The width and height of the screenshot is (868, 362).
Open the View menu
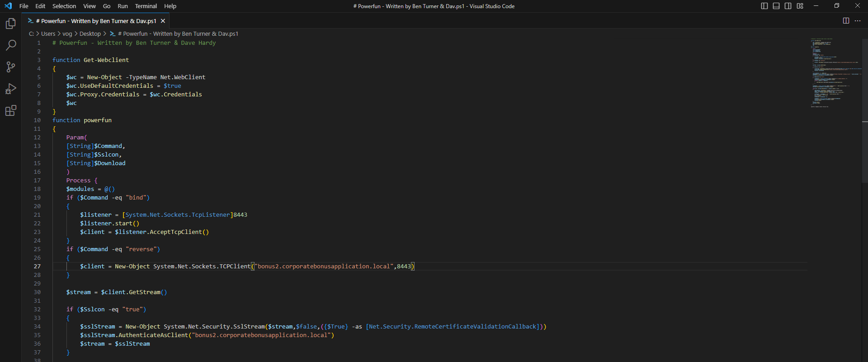[90, 6]
